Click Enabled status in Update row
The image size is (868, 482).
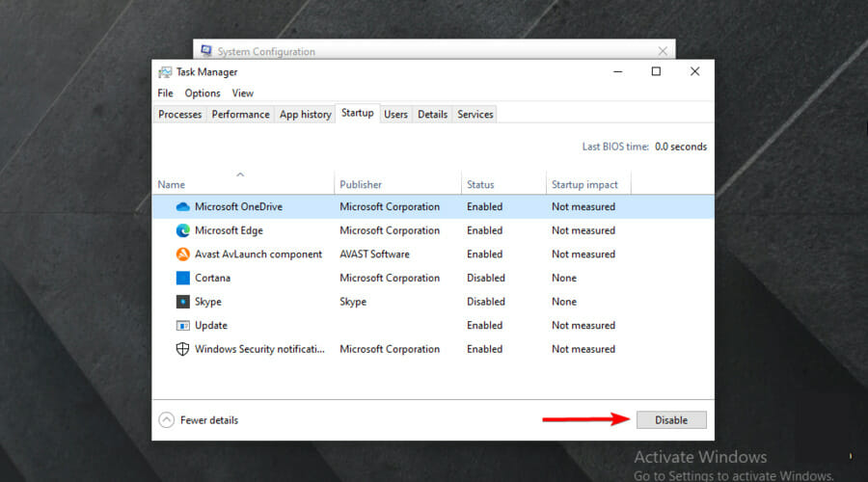[484, 326]
